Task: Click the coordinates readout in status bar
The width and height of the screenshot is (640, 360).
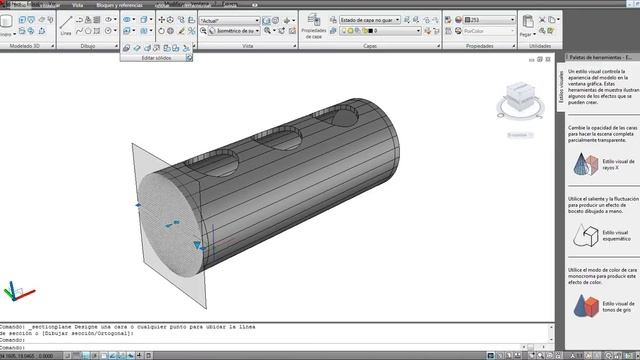Action: coord(28,356)
